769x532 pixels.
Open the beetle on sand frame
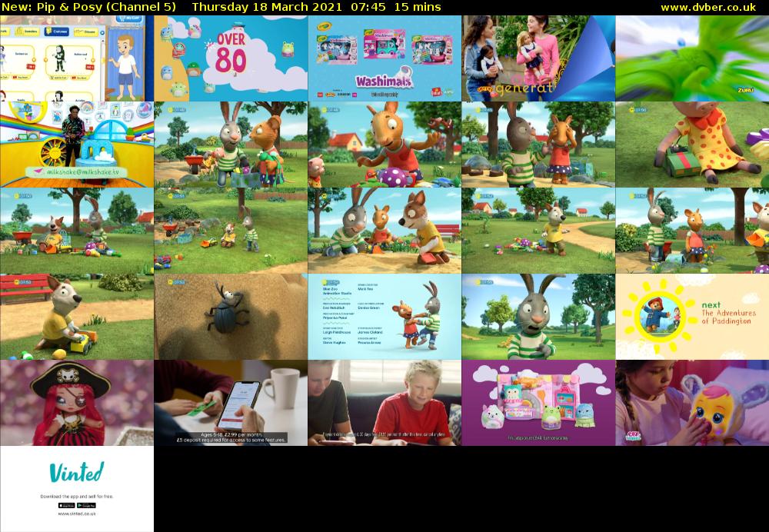231,317
